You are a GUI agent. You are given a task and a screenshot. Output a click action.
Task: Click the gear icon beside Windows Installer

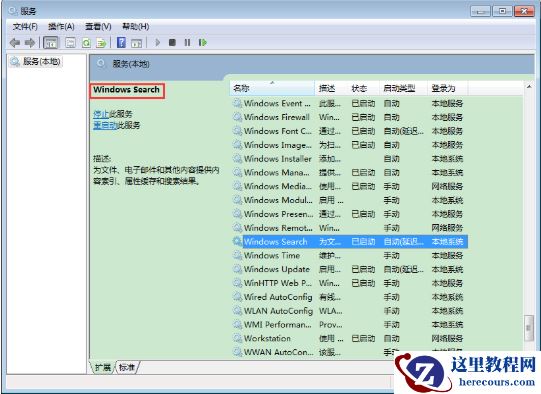(x=237, y=158)
